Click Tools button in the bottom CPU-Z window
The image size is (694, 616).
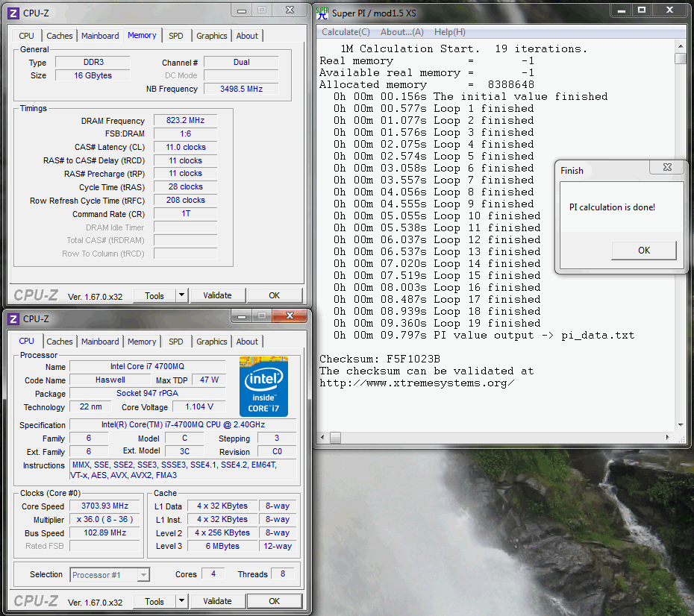154,601
